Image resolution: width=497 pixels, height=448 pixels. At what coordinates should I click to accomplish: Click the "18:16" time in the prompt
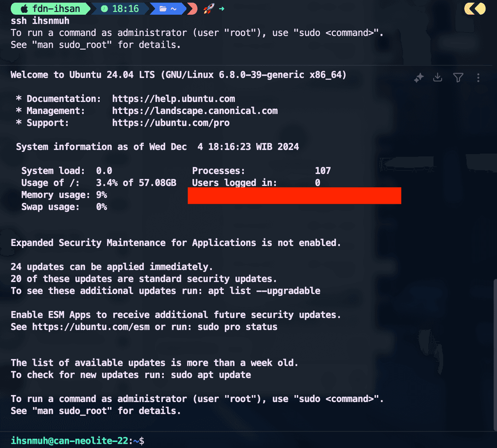click(126, 9)
